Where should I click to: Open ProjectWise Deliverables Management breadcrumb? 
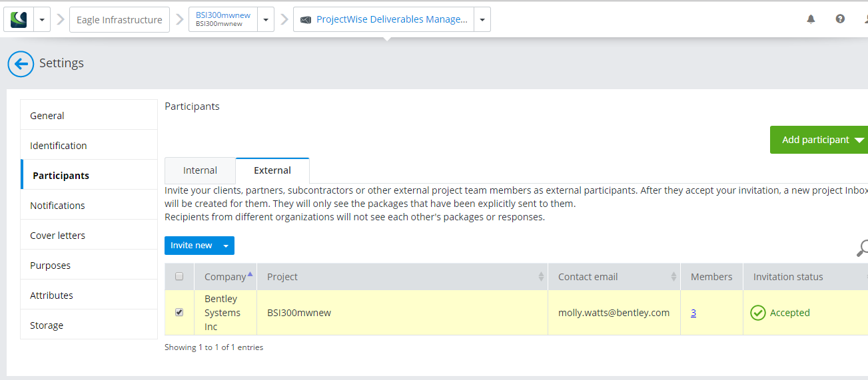[x=392, y=19]
